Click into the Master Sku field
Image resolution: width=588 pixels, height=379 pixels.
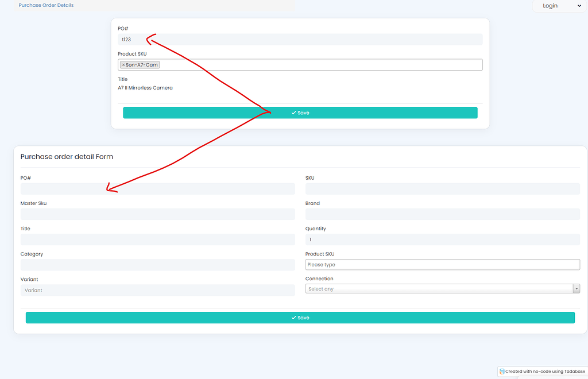[158, 214]
